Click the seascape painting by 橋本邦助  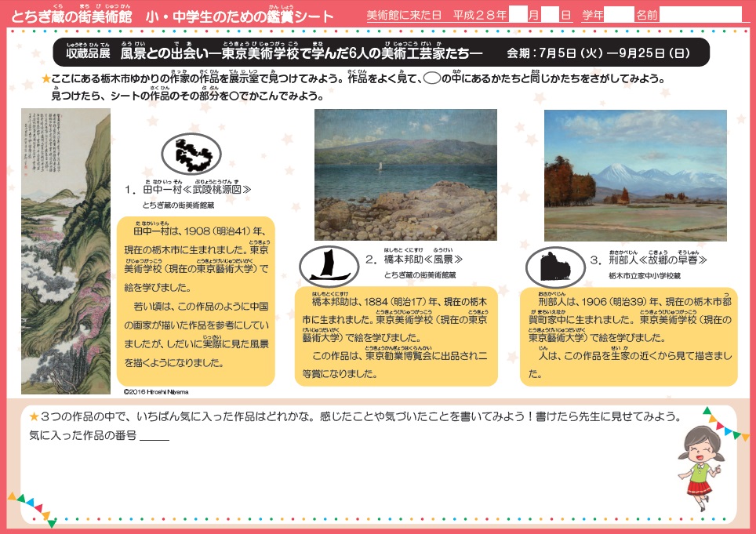405,175
